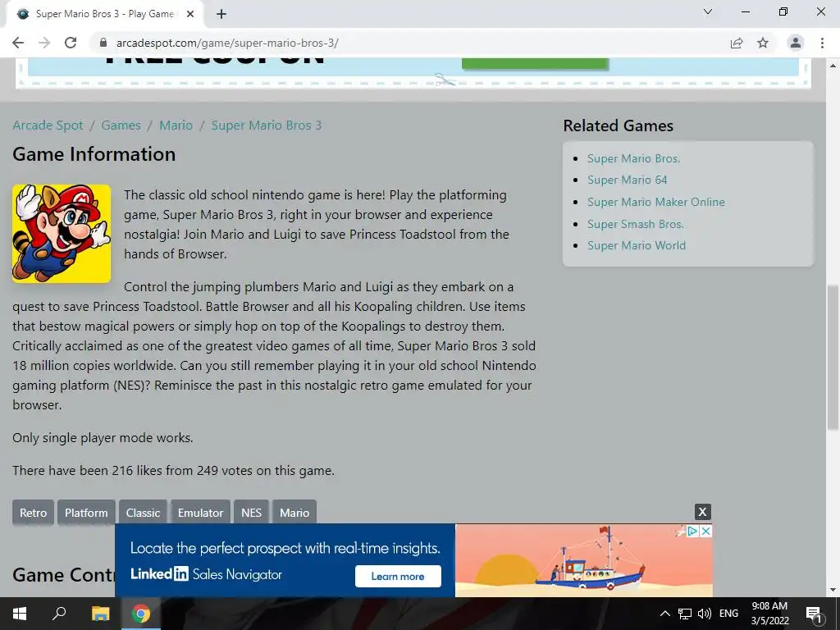The height and width of the screenshot is (630, 840).
Task: Close the Super Mario Bros 3 tab
Action: [x=190, y=14]
